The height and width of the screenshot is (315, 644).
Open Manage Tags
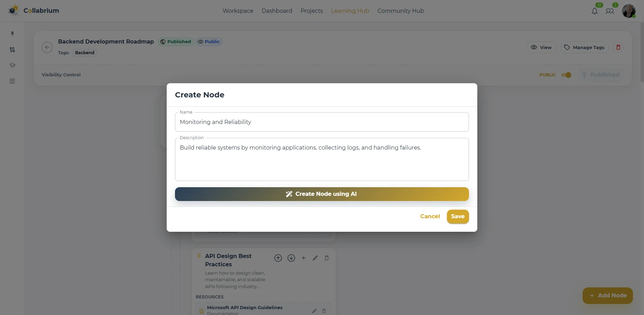click(x=585, y=47)
